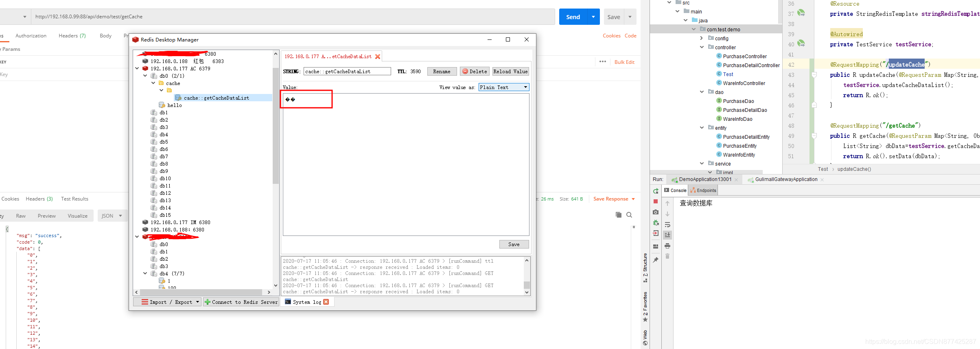Expand the config package in project tree

[702, 38]
